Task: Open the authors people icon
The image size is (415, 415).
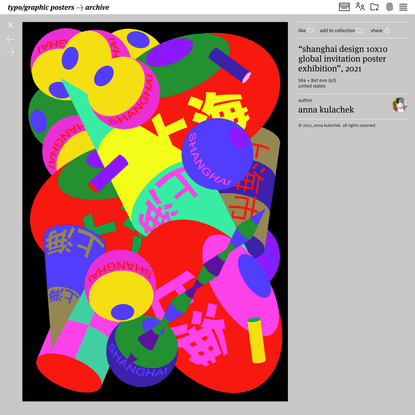Action: tap(360, 7)
